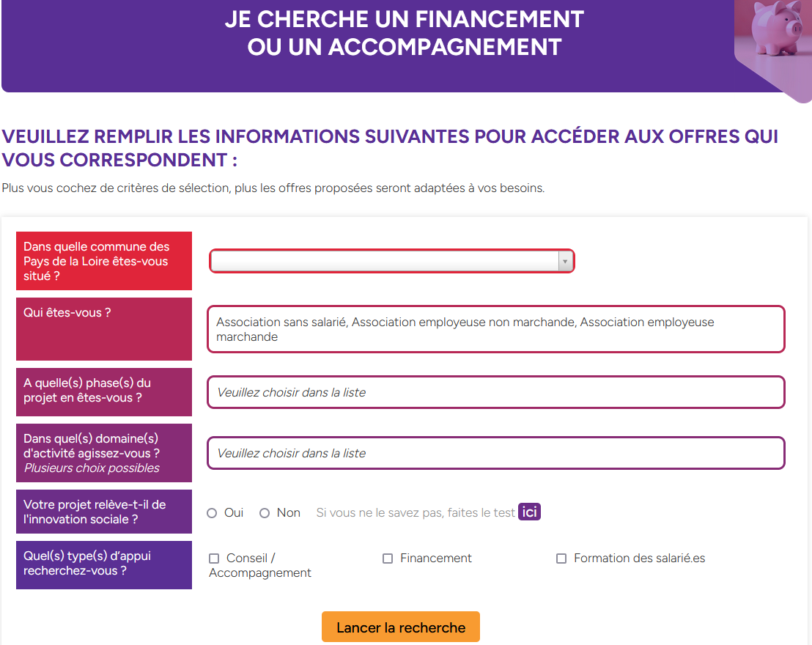Select the Non radio button

[x=265, y=513]
